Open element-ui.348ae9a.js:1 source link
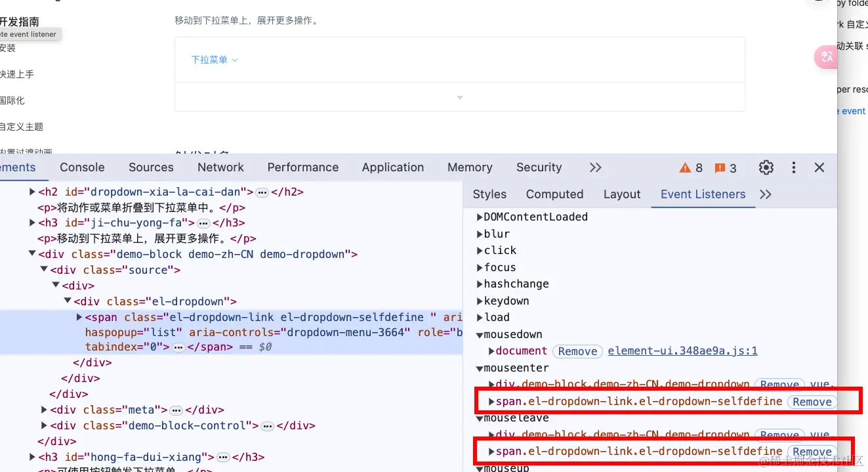This screenshot has height=472, width=868. point(683,351)
